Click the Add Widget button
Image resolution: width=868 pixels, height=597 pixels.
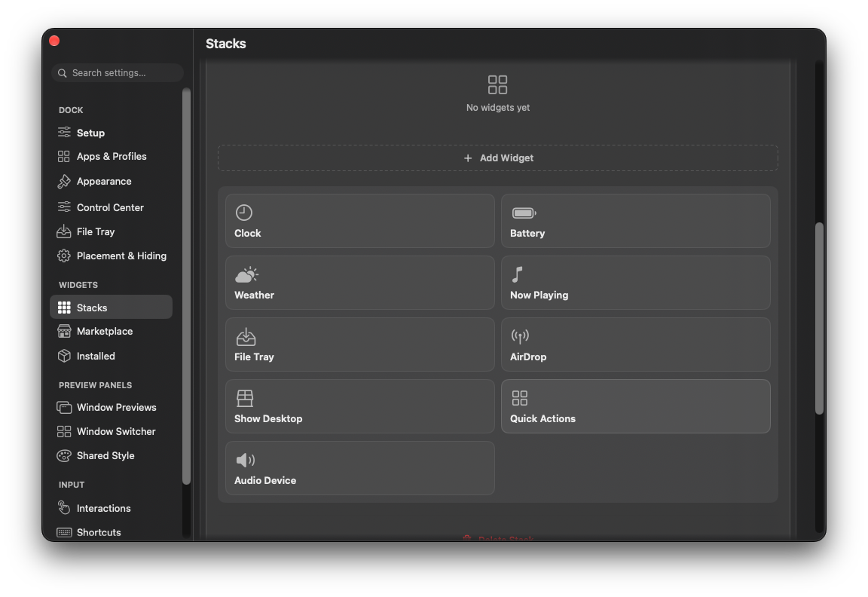tap(497, 158)
